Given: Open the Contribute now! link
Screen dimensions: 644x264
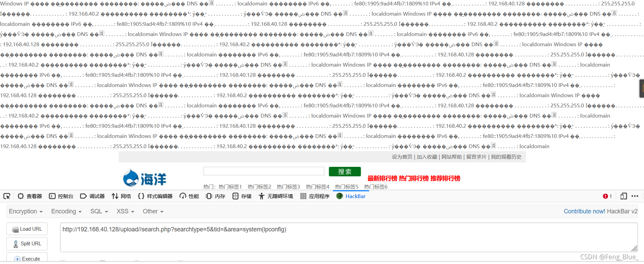Looking at the screenshot, I should pyautogui.click(x=584, y=211).
